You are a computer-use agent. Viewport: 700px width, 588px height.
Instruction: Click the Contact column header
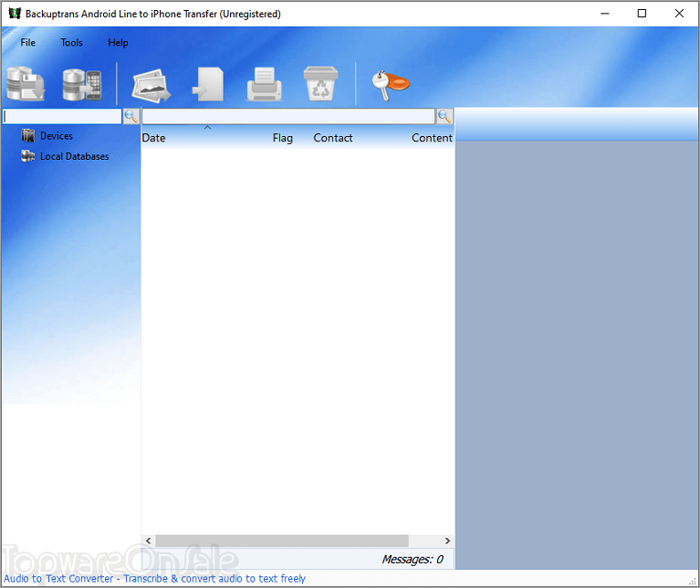point(333,138)
